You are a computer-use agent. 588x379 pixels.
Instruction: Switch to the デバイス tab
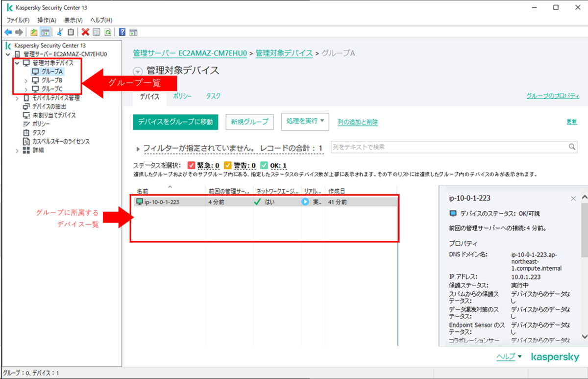149,97
